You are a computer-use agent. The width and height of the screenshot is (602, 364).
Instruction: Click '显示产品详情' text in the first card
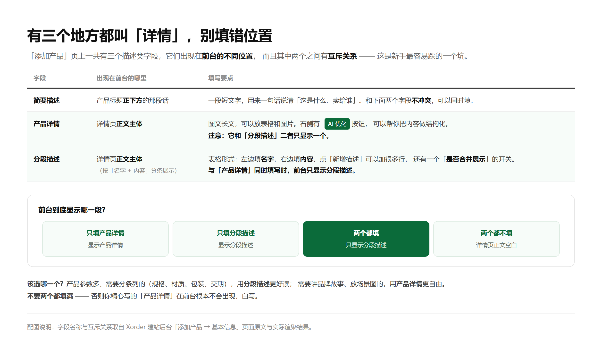[x=105, y=245]
